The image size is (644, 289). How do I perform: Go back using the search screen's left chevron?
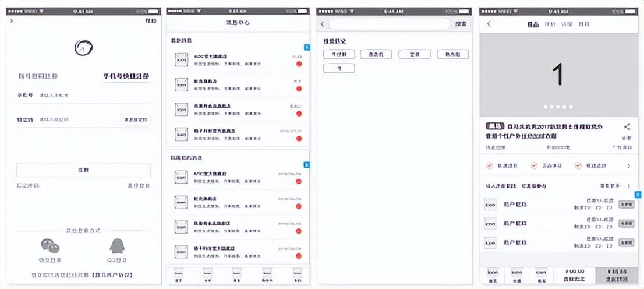[x=323, y=24]
